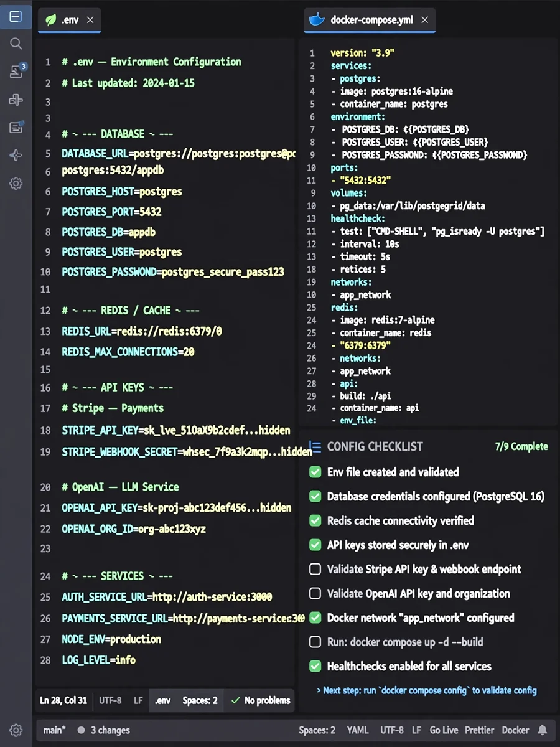
Task: Switch to the .env tab
Action: pos(70,20)
